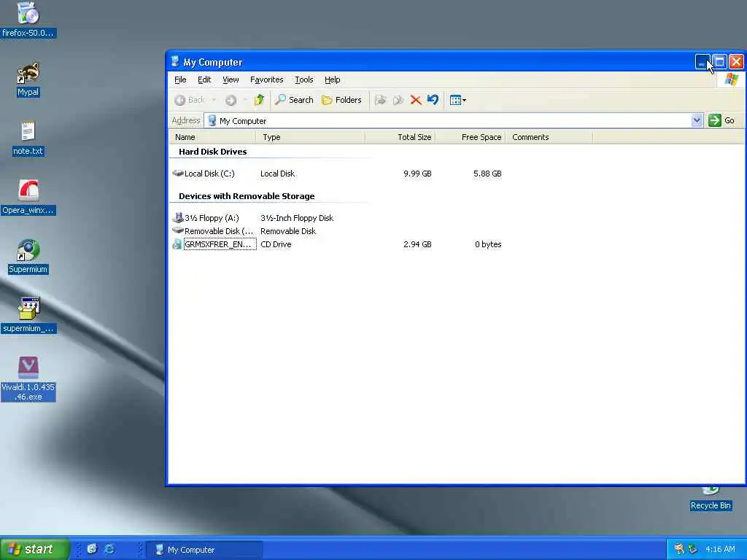Click the Windows flag logo in menu bar
Screen dimensions: 747x560
tap(731, 79)
